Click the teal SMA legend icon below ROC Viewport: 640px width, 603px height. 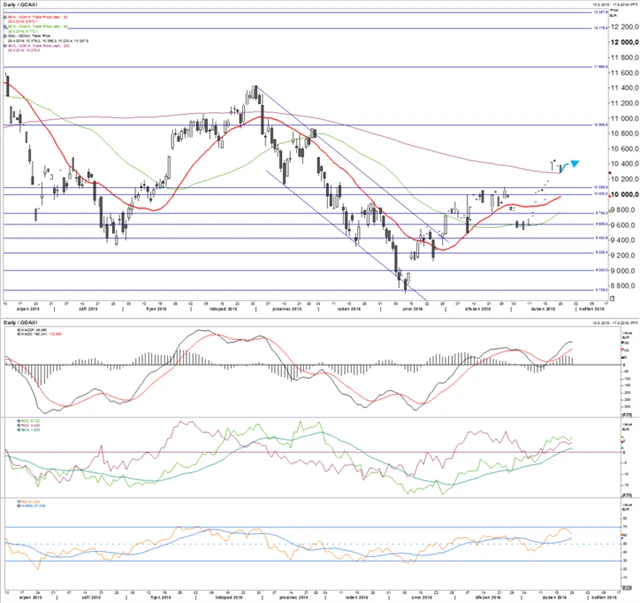18,430
